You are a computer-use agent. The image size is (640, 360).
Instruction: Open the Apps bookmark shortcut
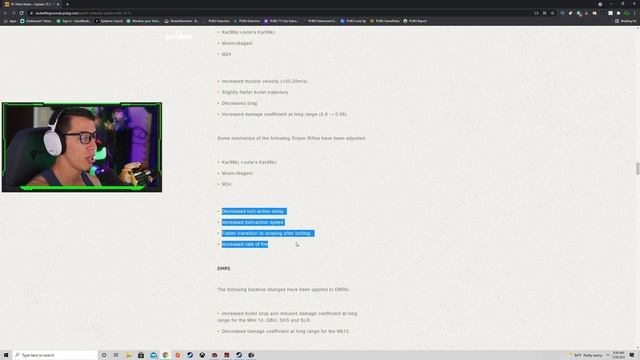tap(10, 21)
